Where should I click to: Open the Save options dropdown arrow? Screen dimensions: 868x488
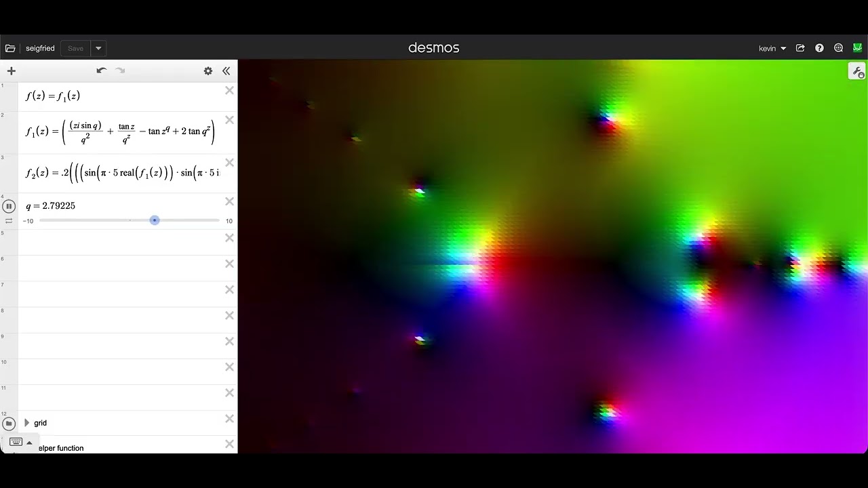coord(98,48)
